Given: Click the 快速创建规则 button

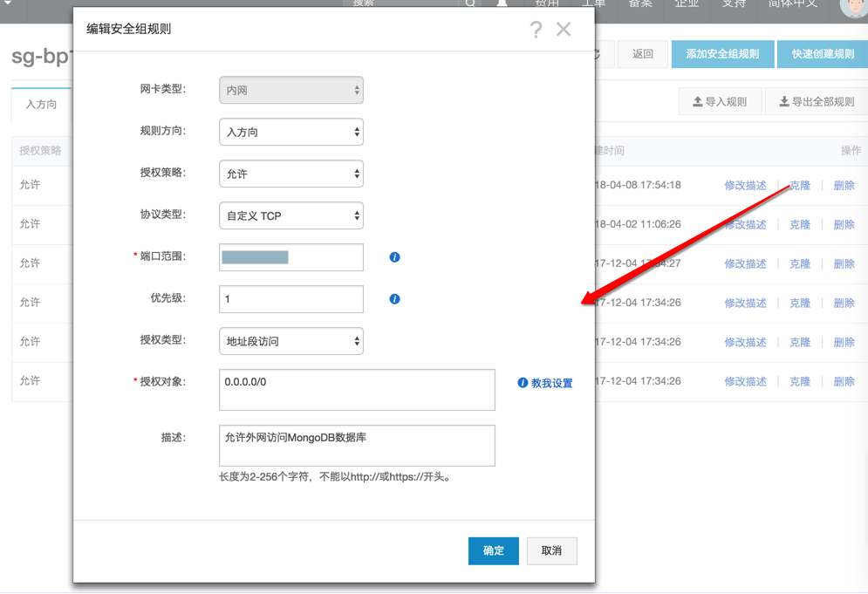Looking at the screenshot, I should tap(823, 54).
